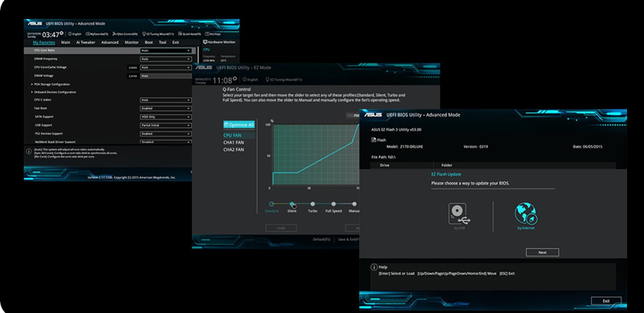Switch to Tool tab

[162, 43]
